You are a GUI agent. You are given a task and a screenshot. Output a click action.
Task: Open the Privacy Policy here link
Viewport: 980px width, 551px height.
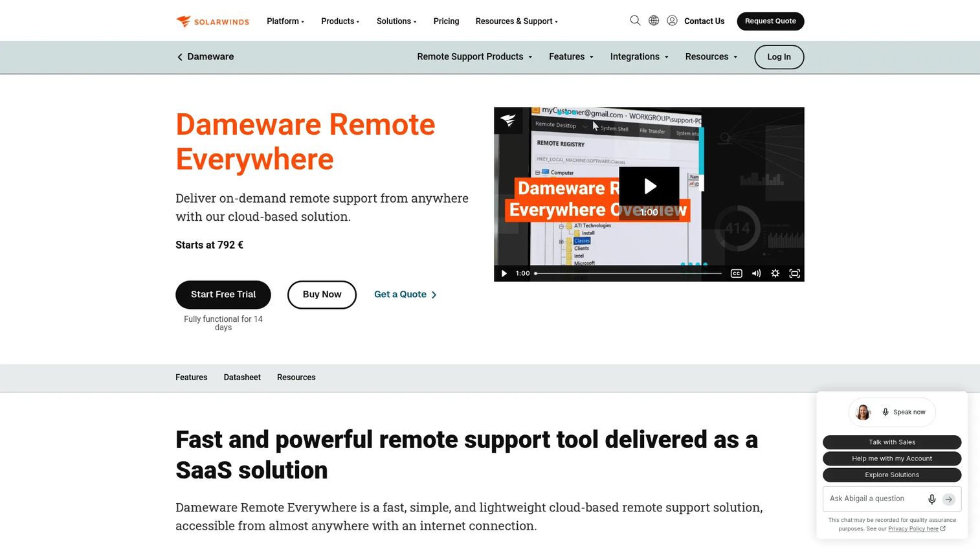pos(913,529)
